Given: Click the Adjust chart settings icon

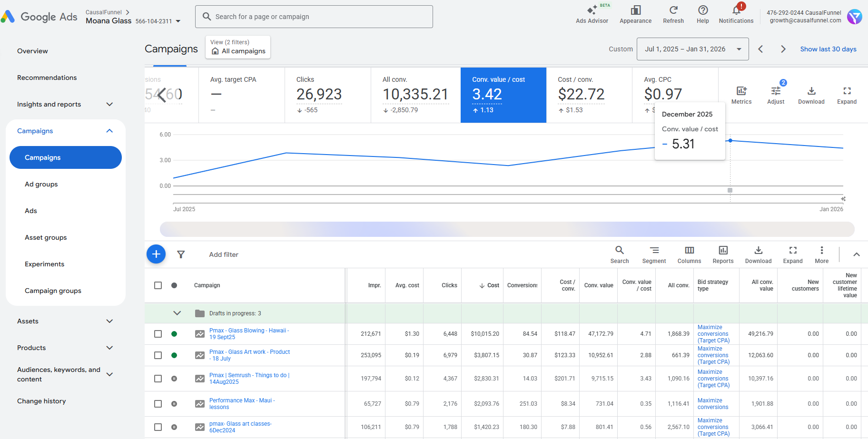Looking at the screenshot, I should [x=776, y=94].
